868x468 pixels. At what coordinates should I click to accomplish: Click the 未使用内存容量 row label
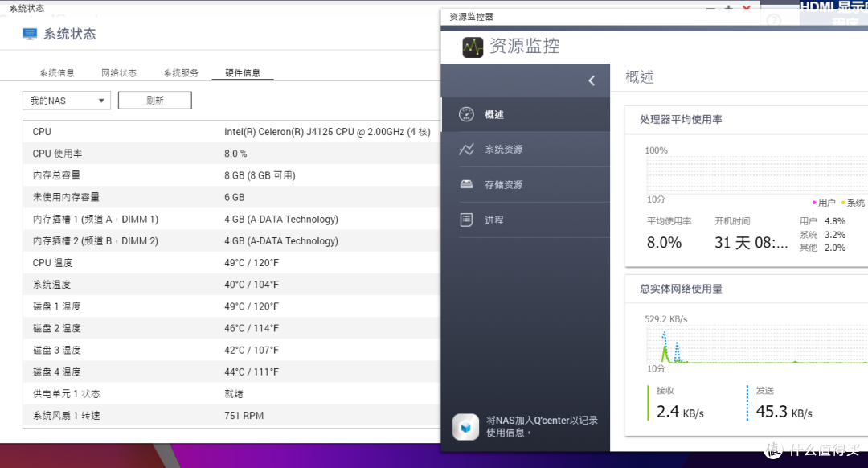point(66,197)
